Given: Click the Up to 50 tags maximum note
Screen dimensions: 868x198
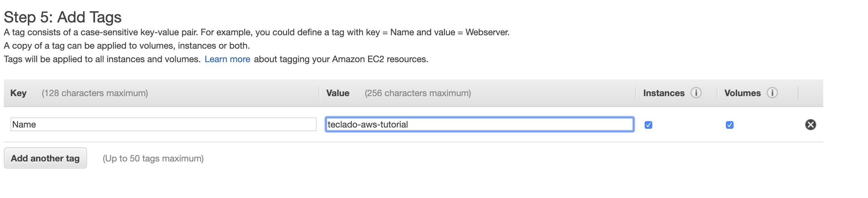Looking at the screenshot, I should 153,159.
